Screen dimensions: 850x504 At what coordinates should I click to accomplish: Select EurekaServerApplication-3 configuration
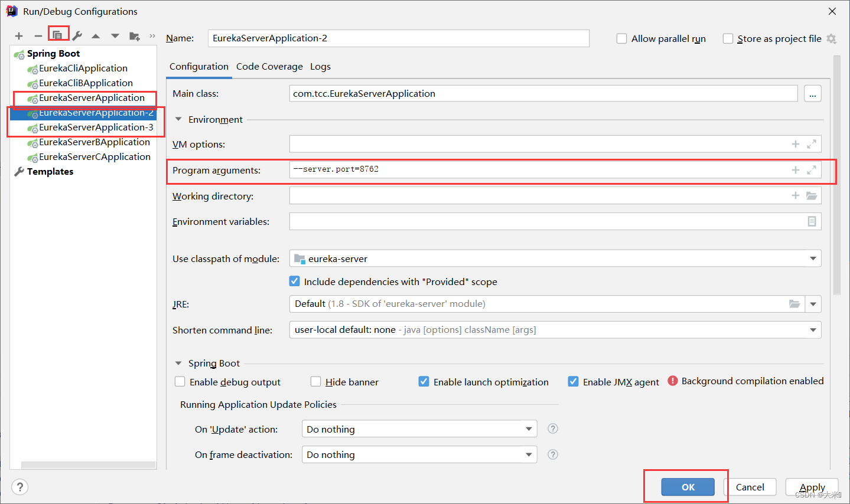(96, 127)
